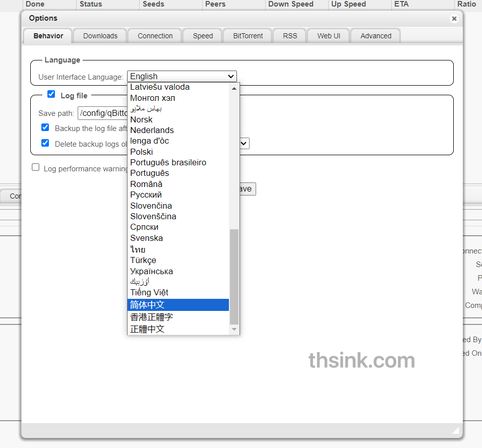The height and width of the screenshot is (448, 482).
Task: Choose Nederlands from language list
Action: click(178, 131)
